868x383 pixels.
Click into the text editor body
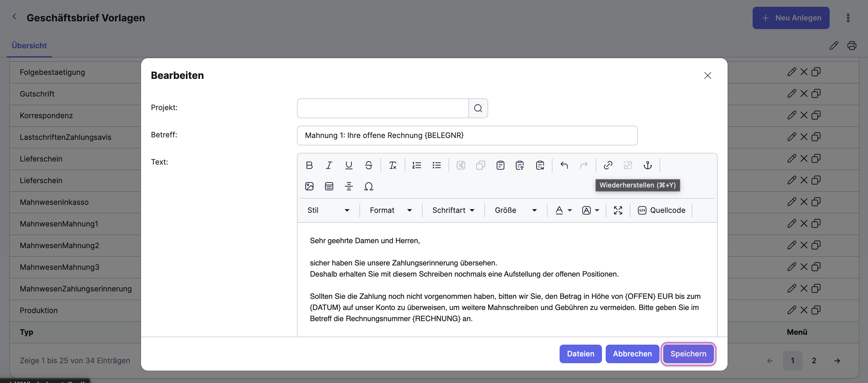(507, 279)
